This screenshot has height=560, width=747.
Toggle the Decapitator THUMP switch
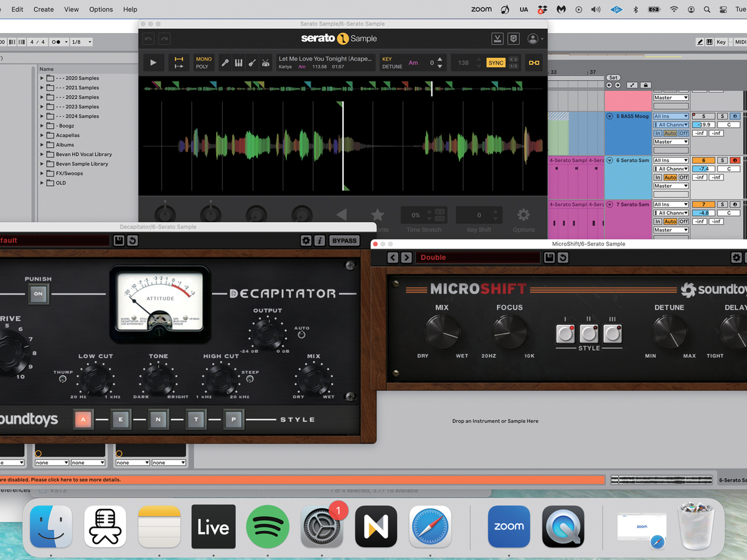pos(63,379)
